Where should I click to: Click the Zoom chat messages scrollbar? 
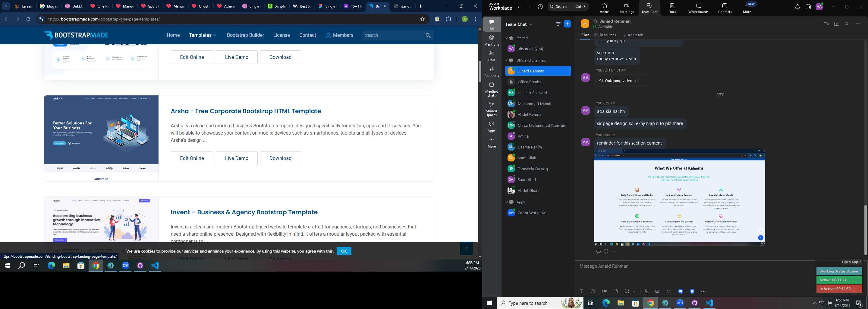coord(865,230)
